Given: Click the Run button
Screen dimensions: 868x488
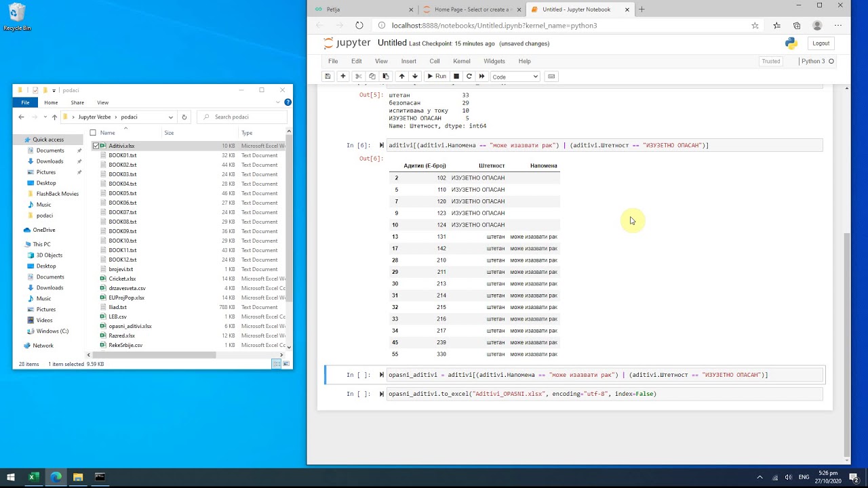Looking at the screenshot, I should pos(436,77).
